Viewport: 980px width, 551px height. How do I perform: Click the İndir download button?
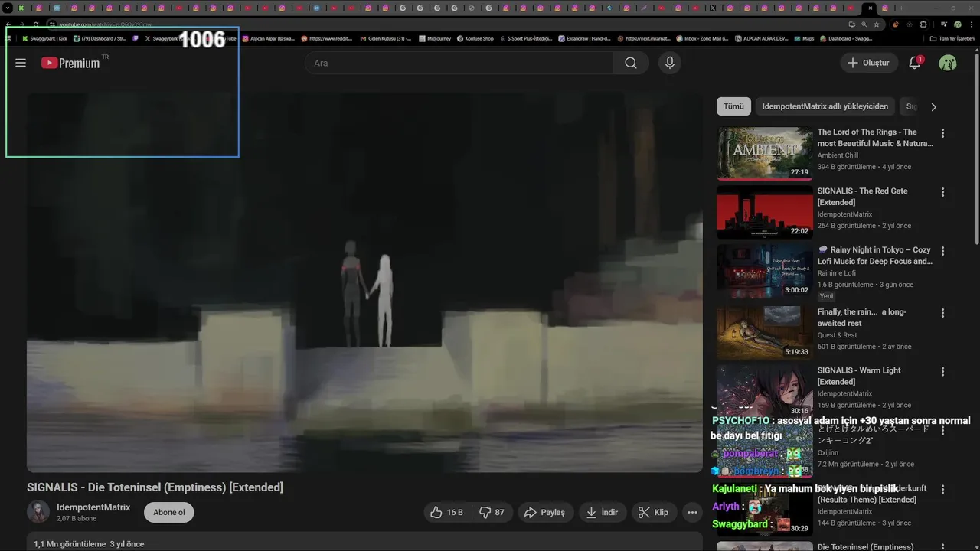tap(602, 512)
